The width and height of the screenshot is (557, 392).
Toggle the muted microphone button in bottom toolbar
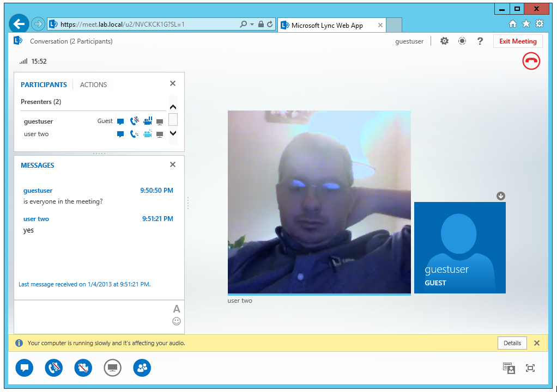[54, 368]
